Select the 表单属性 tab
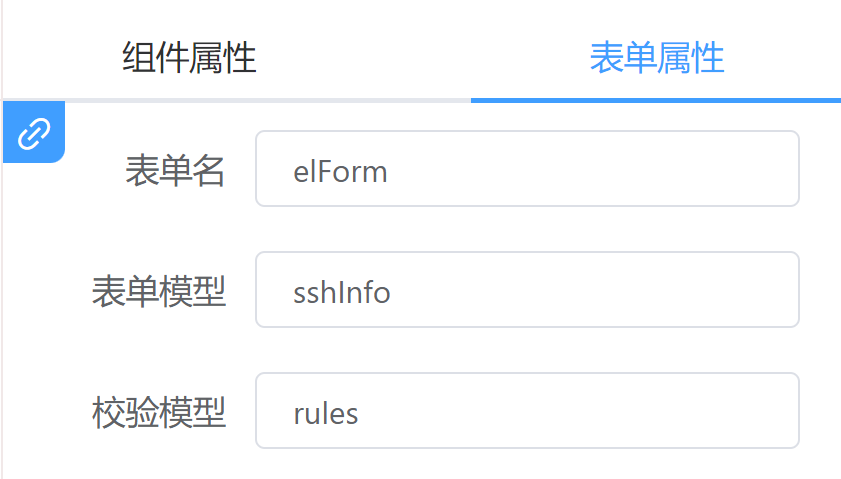 click(656, 57)
